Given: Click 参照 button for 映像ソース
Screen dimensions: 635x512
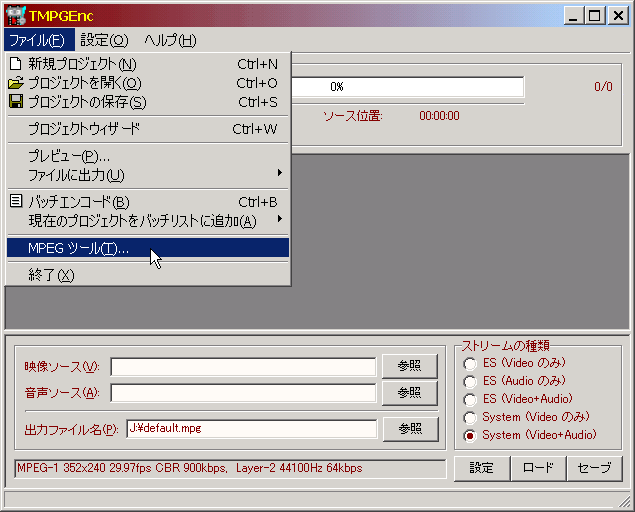Looking at the screenshot, I should tap(409, 366).
